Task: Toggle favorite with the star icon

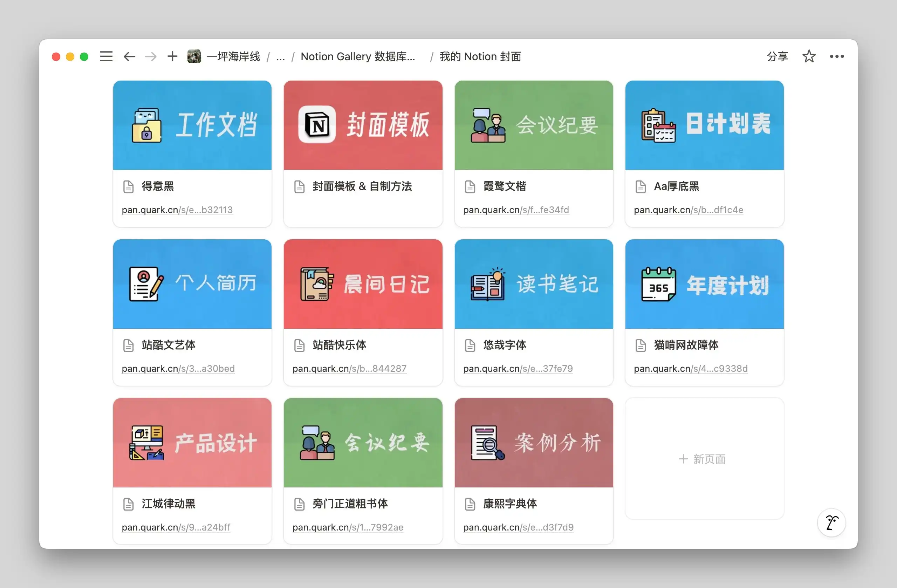Action: pos(809,56)
